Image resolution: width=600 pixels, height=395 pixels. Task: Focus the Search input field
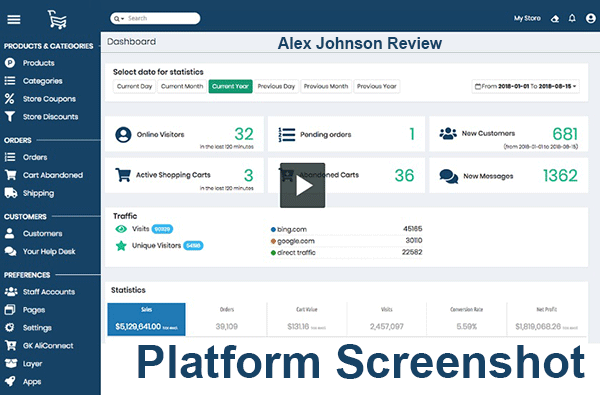coord(155,18)
